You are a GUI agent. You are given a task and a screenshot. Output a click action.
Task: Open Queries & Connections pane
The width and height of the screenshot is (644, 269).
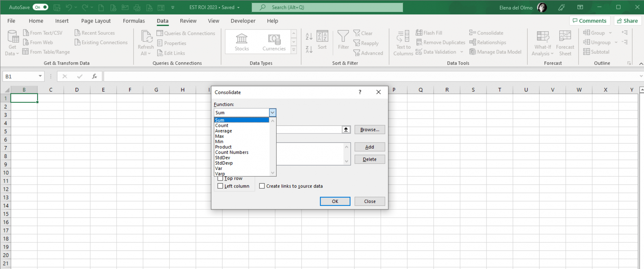click(186, 33)
